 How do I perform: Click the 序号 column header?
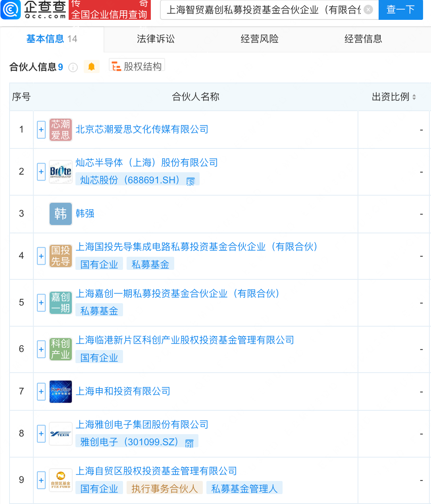point(21,97)
